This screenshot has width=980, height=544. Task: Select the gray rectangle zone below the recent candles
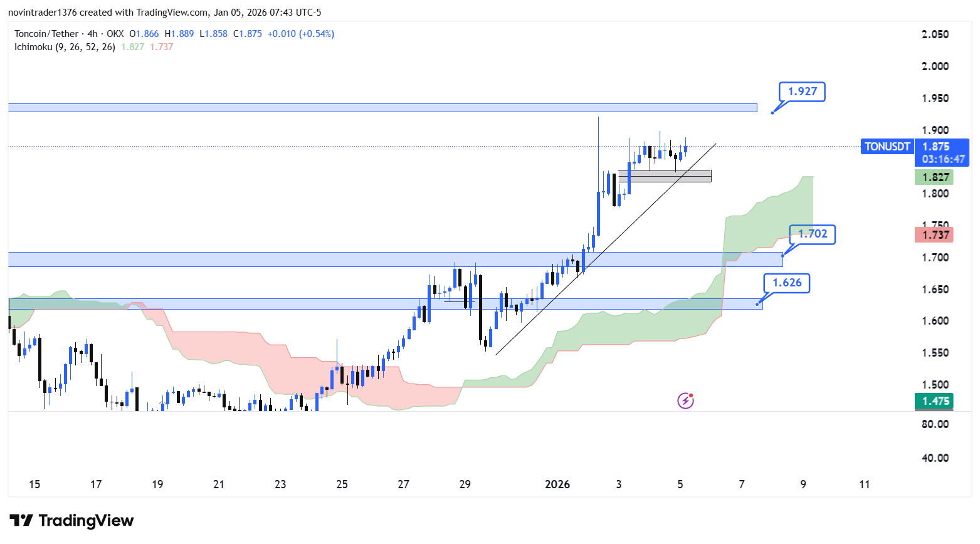click(x=665, y=177)
